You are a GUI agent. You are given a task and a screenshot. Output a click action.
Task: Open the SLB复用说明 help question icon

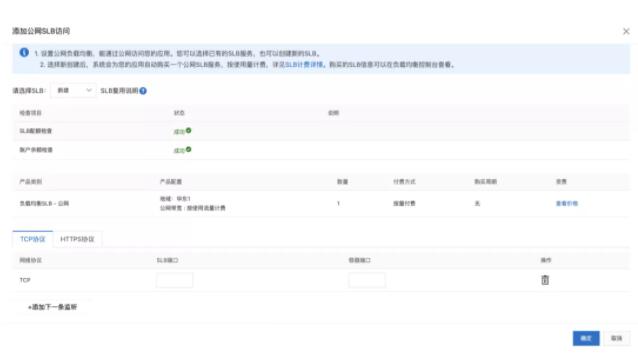tap(143, 91)
